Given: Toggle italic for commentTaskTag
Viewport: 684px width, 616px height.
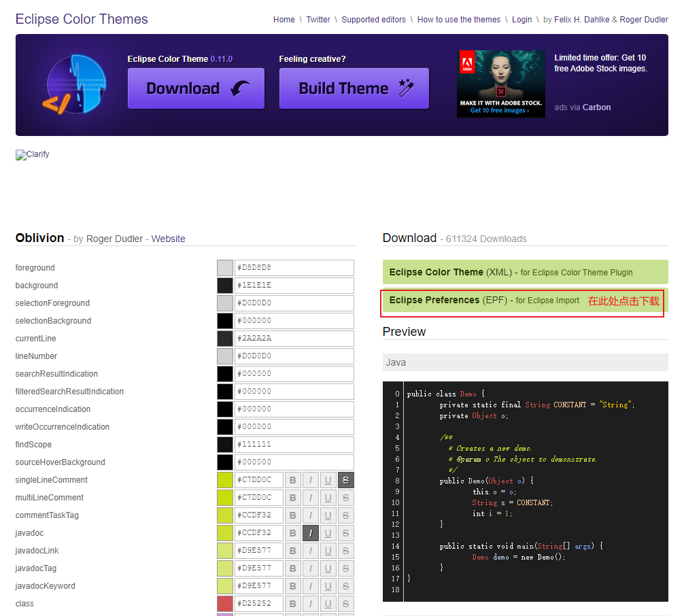Looking at the screenshot, I should (x=311, y=515).
